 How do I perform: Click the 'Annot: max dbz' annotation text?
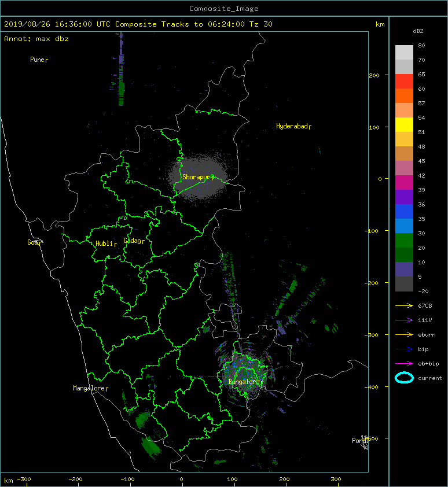(36, 39)
